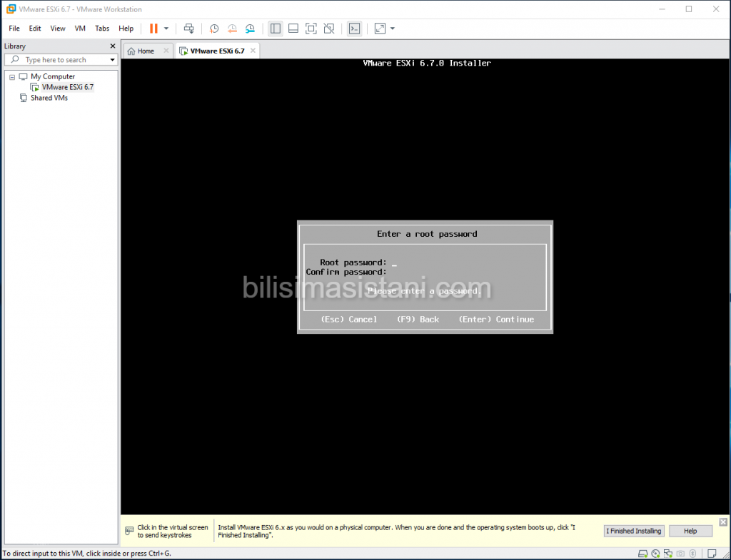Open the VM menu
The height and width of the screenshot is (560, 731).
(x=80, y=29)
